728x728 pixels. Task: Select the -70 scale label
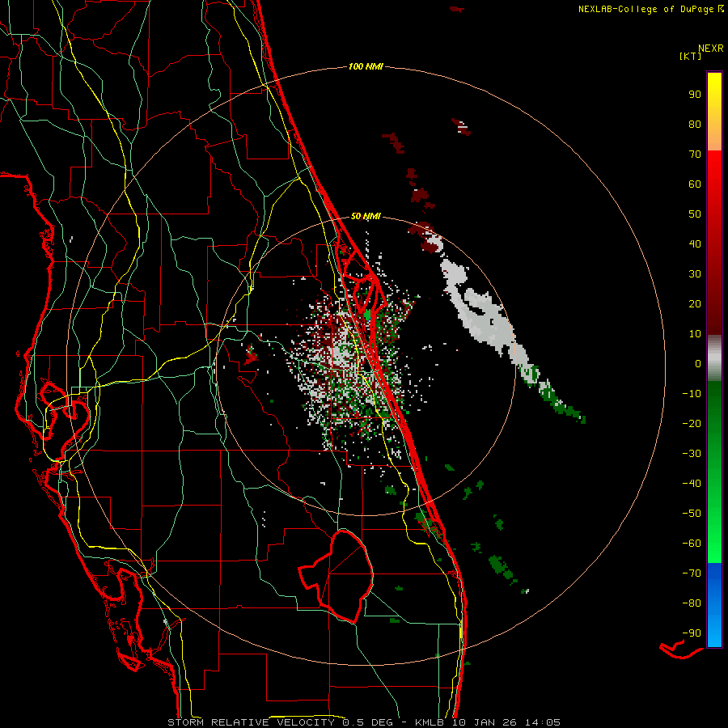pos(692,574)
